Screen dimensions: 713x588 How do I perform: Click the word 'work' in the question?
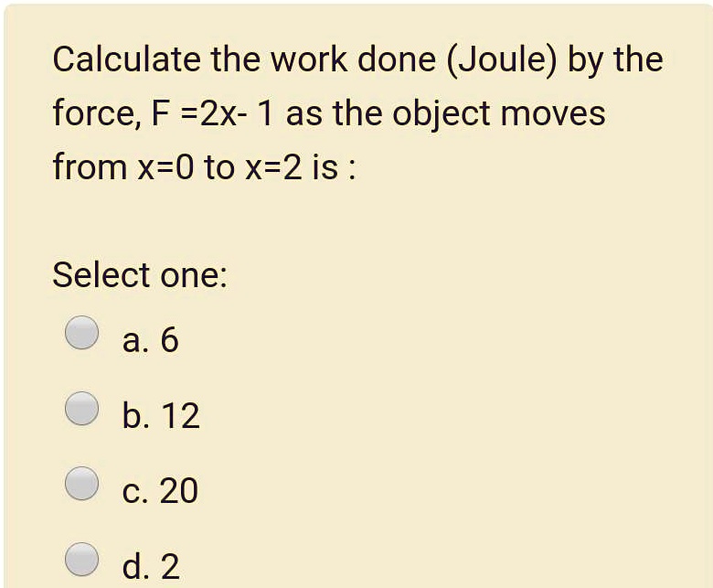coord(293,60)
